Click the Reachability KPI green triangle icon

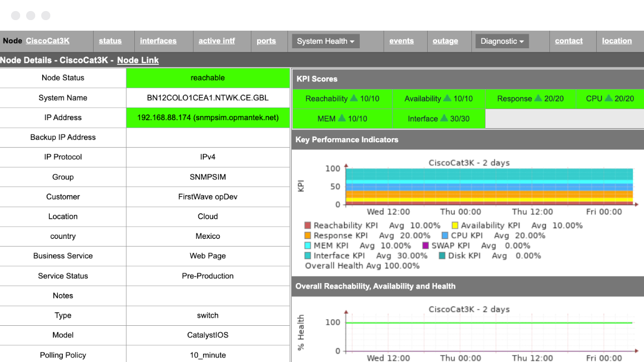tap(354, 99)
